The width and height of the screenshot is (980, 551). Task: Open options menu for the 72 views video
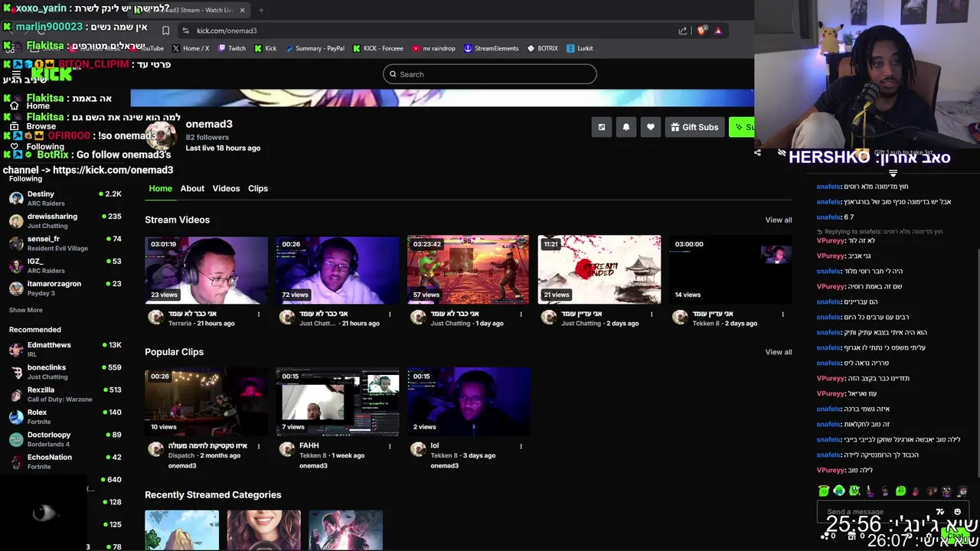tap(390, 315)
